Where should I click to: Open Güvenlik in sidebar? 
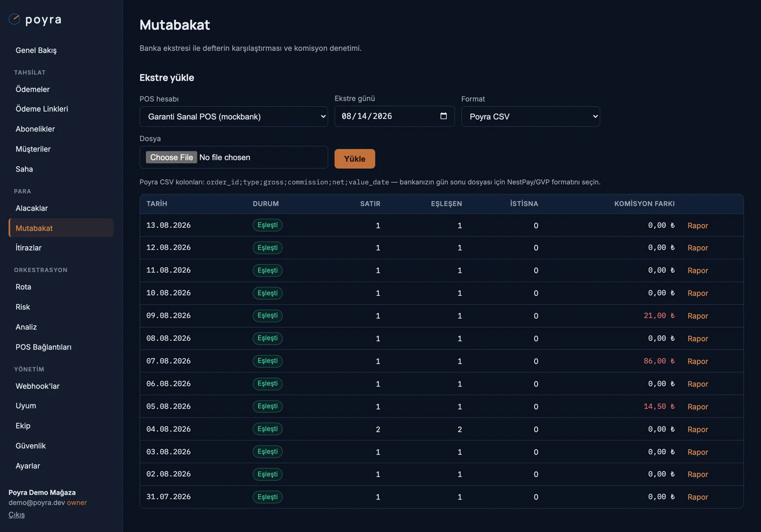31,445
